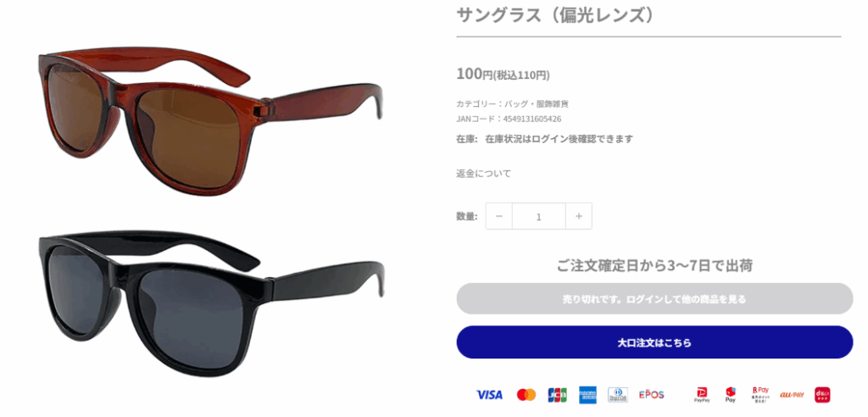
Task: Click the Diners Club icon
Action: [x=618, y=395]
